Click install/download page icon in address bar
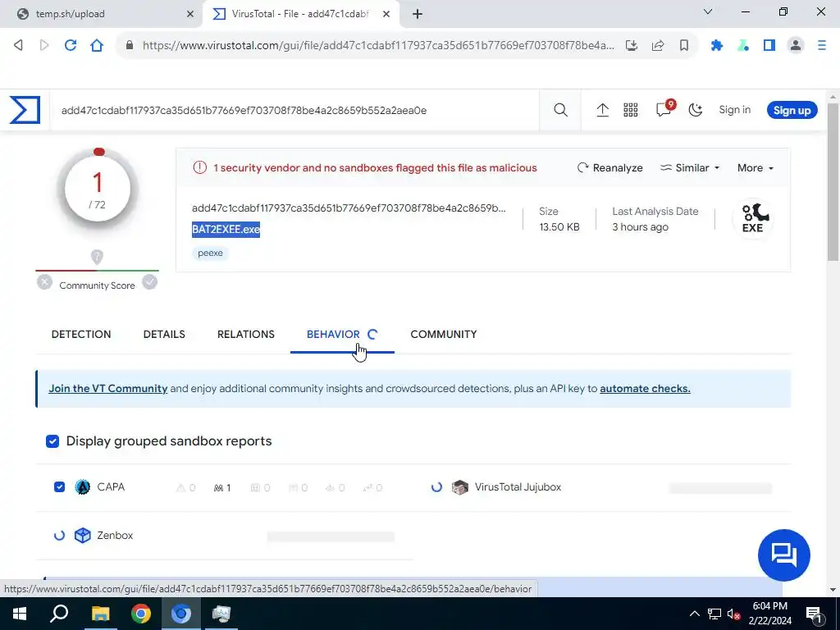The image size is (840, 630). click(x=632, y=46)
